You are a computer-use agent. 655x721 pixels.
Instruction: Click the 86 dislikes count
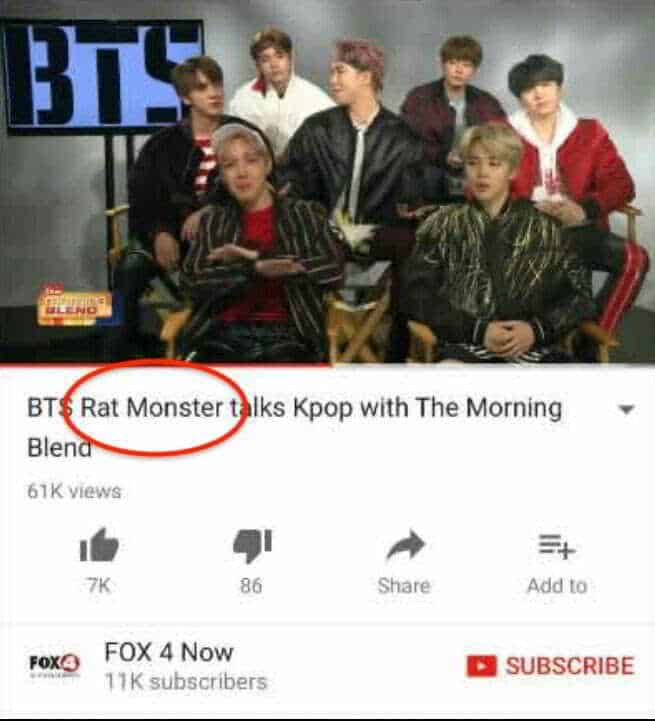point(252,586)
